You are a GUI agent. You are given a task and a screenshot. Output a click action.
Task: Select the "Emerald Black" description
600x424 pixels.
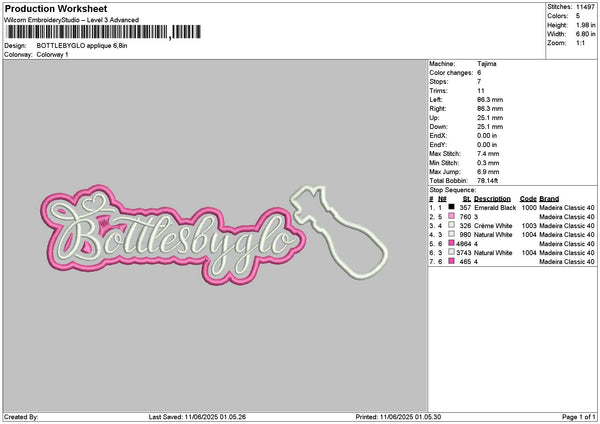[x=495, y=208]
